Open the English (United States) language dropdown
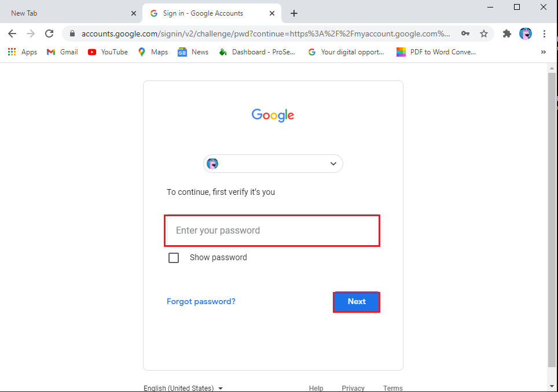The width and height of the screenshot is (558, 392). pos(183,388)
